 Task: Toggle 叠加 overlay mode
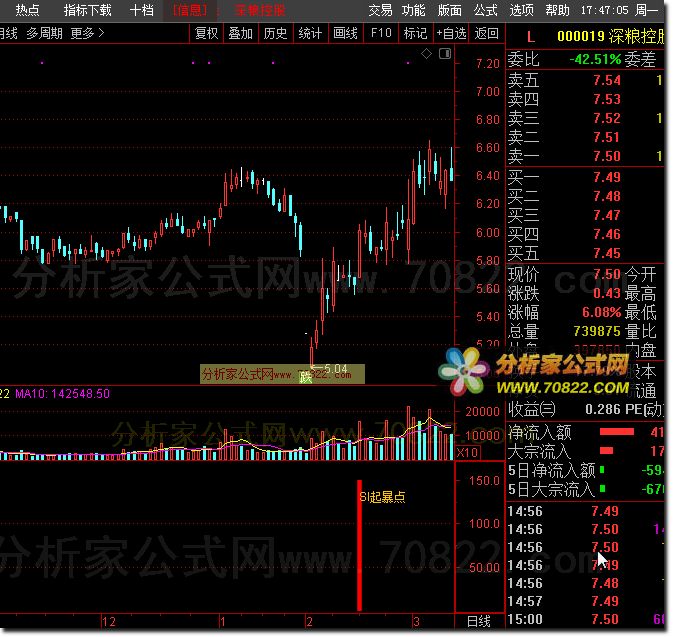(x=240, y=33)
